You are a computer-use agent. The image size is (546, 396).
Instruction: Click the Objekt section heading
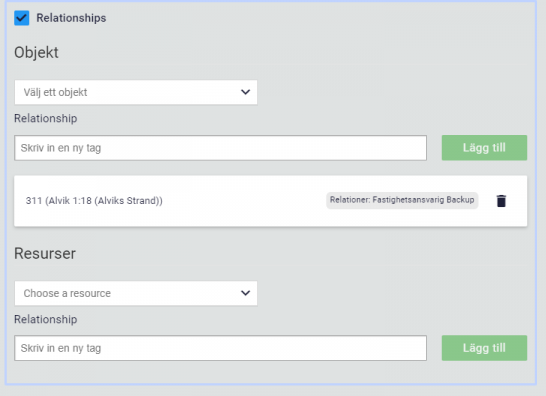click(36, 53)
